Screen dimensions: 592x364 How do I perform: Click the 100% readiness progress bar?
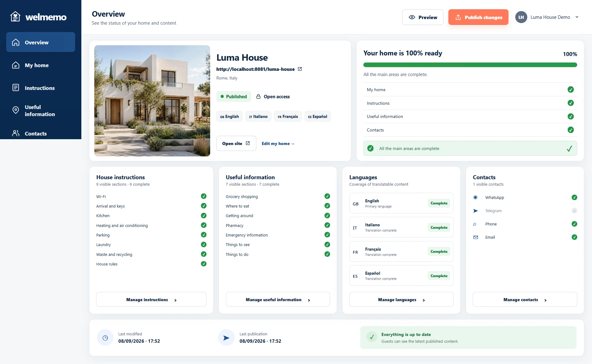(470, 65)
